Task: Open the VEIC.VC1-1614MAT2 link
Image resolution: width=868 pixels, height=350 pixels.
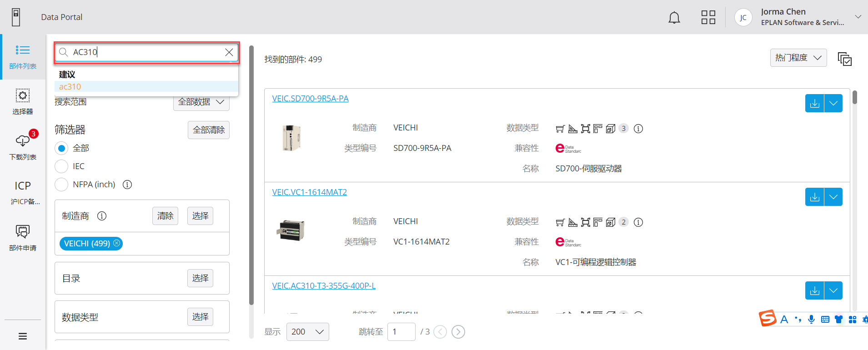Action: (309, 192)
